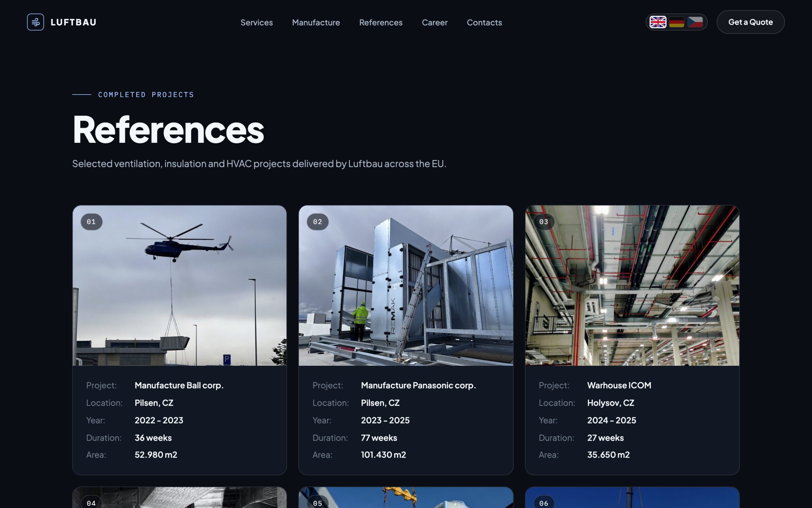The image size is (812, 508).
Task: Open the Remak unit photo of project 02
Action: point(406,285)
